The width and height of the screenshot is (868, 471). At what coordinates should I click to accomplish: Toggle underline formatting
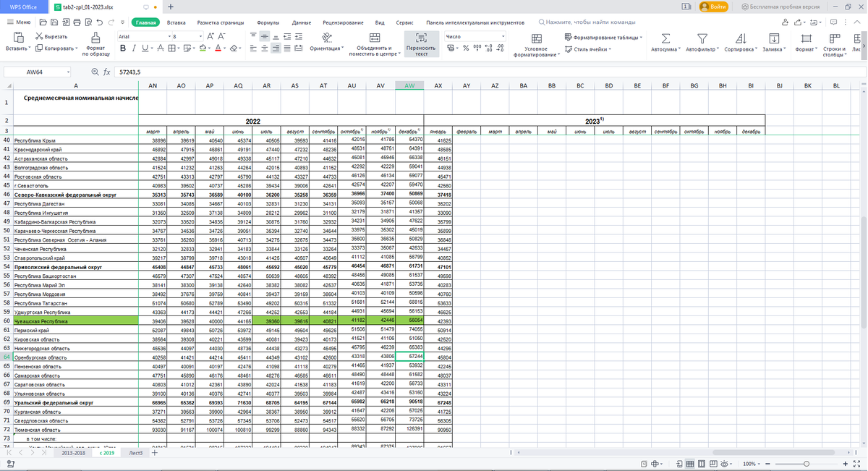point(145,48)
